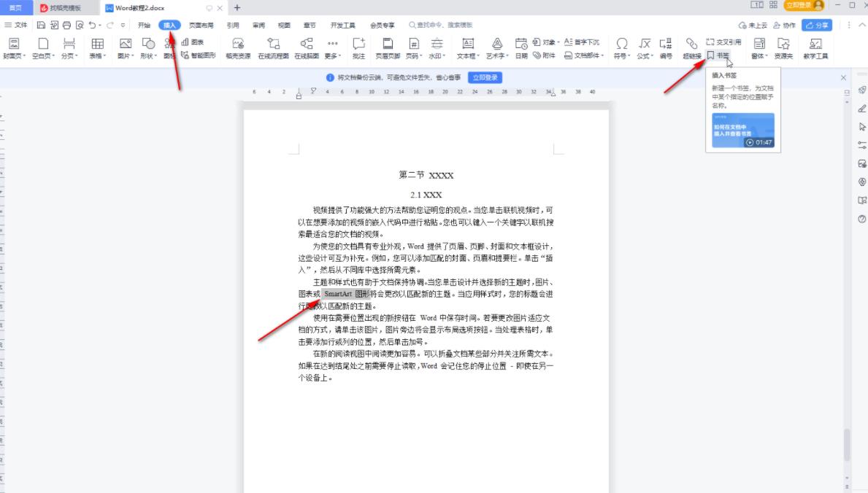Screen dimensions: 868x493
Task: Insert a table using the 表格 icon
Action: click(97, 45)
